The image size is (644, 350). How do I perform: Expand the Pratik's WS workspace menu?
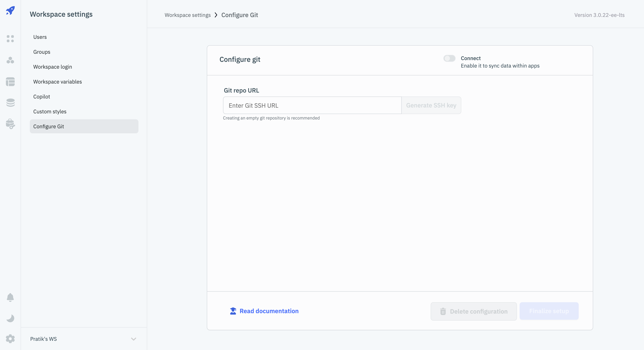point(133,339)
